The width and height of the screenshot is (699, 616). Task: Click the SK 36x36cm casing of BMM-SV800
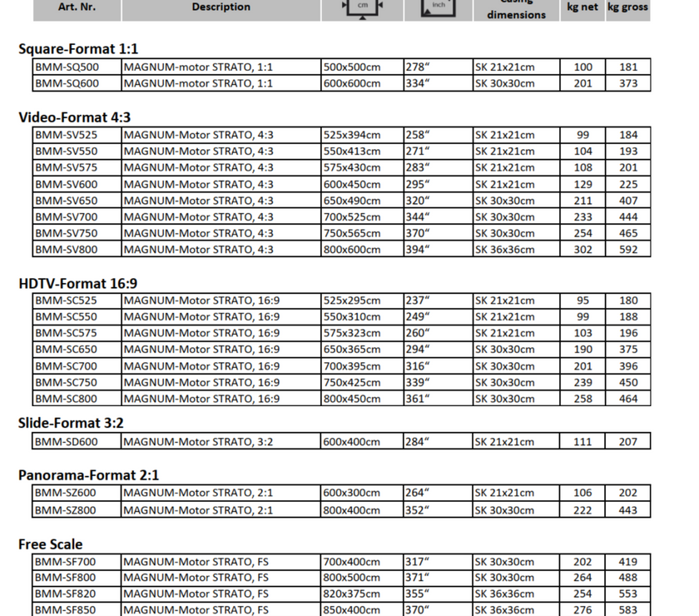point(504,250)
